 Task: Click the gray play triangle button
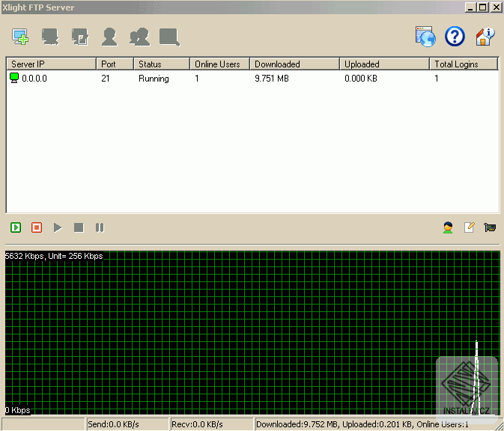(x=58, y=227)
